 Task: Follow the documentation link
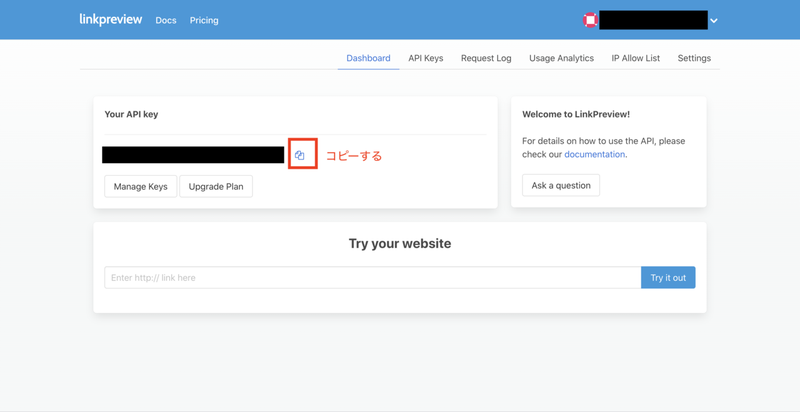[594, 154]
